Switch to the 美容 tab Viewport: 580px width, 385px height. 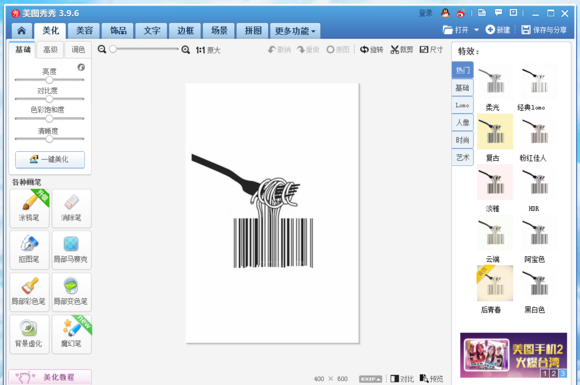click(84, 31)
